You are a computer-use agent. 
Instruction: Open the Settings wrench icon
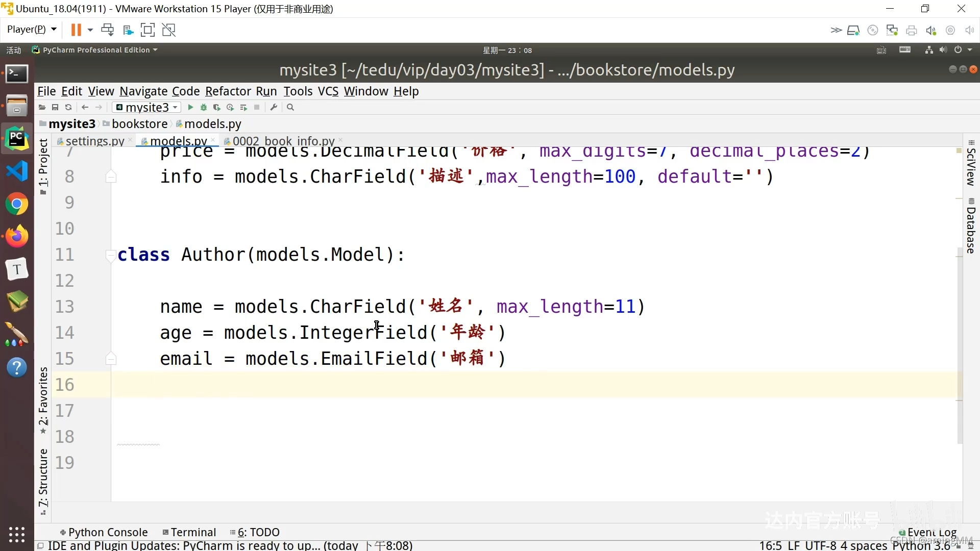pyautogui.click(x=274, y=107)
